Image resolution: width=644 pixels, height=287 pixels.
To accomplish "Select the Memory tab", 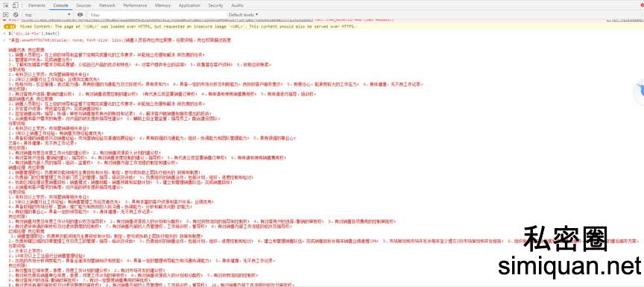I will click(162, 5).
